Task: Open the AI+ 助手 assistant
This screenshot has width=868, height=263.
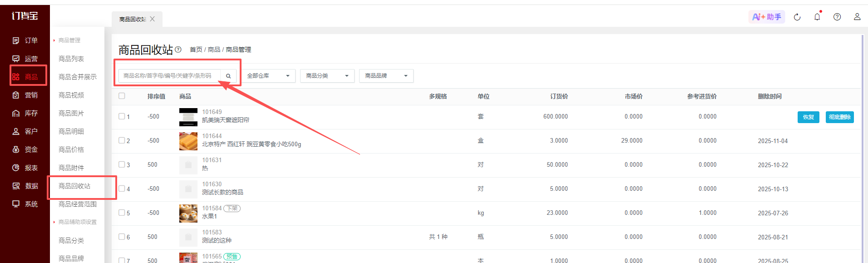Action: 767,17
